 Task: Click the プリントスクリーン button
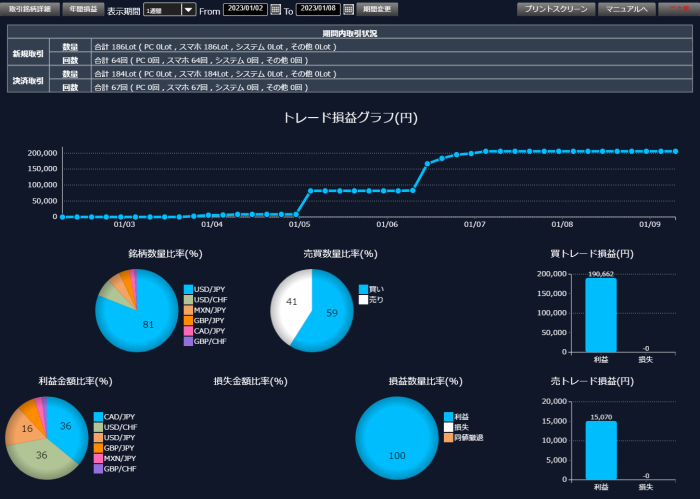point(555,9)
